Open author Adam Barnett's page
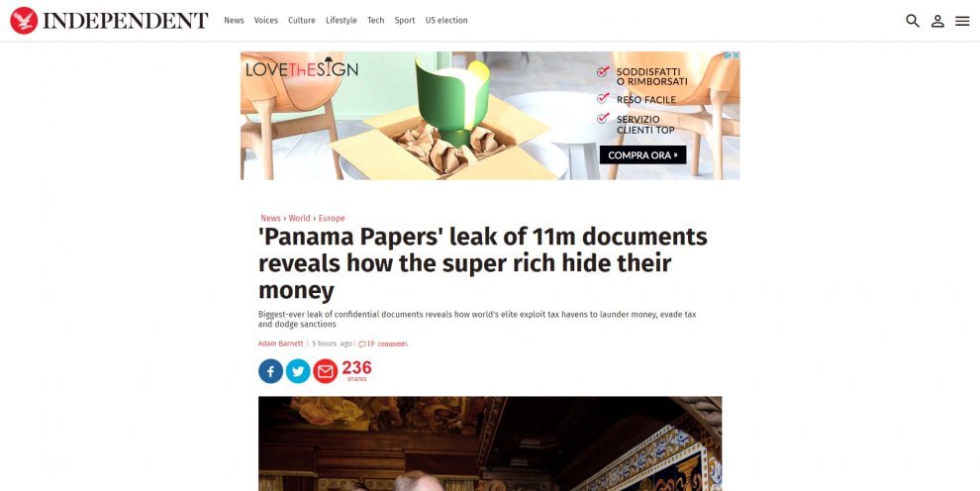Viewport: 980px width, 491px height. coord(280,344)
